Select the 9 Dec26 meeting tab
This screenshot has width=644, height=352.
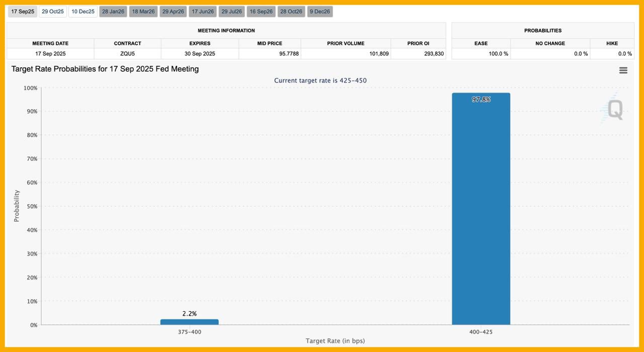tap(320, 12)
